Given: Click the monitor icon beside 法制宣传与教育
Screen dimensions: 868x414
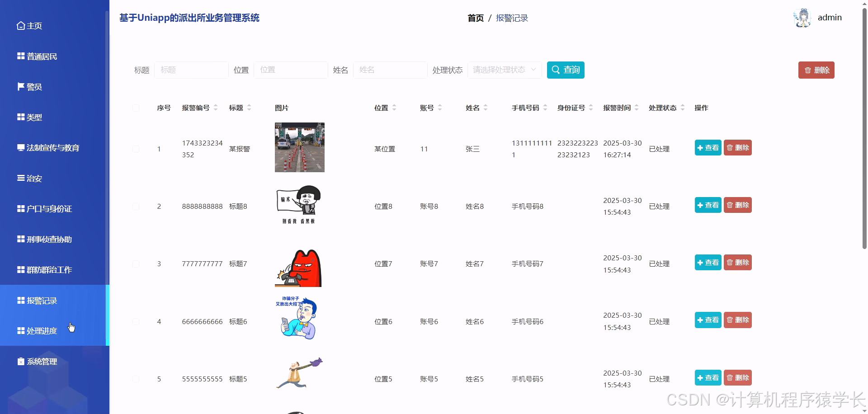Looking at the screenshot, I should pyautogui.click(x=20, y=147).
